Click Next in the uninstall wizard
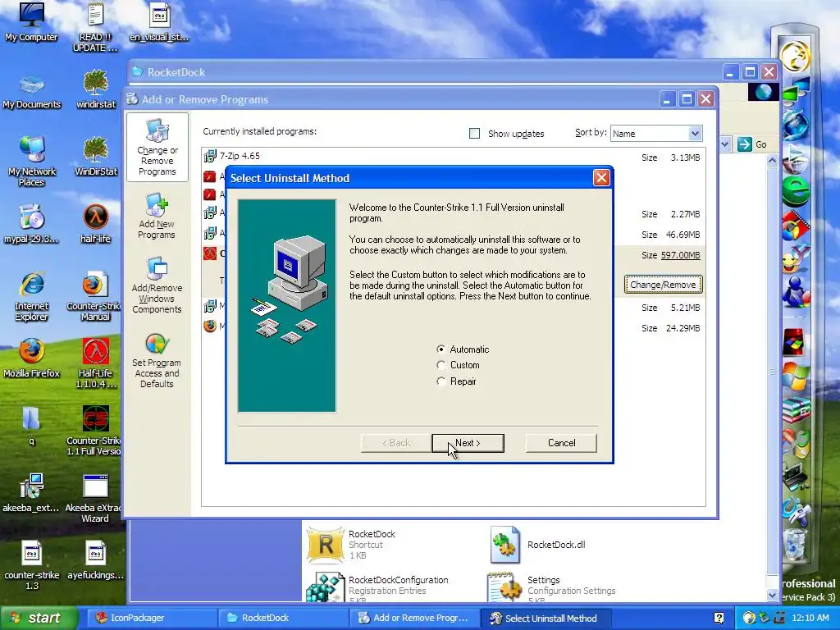Image resolution: width=840 pixels, height=630 pixels. [468, 443]
